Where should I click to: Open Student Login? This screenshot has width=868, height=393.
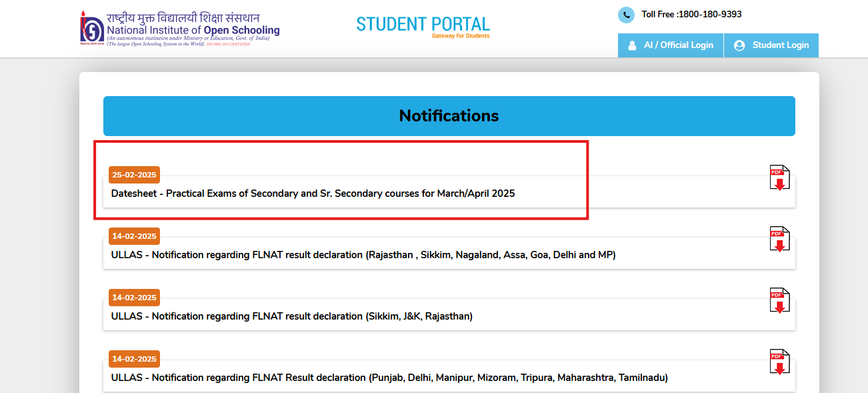click(771, 45)
